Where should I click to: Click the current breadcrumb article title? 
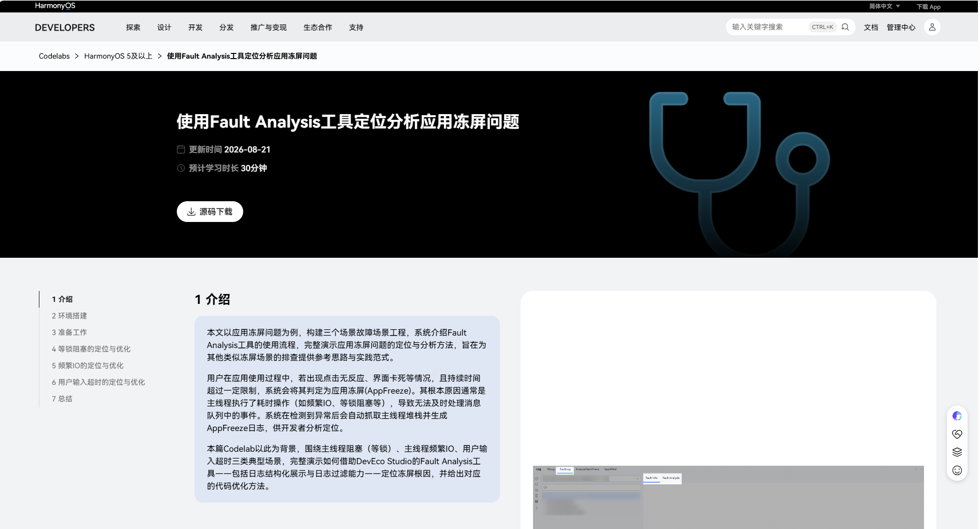pyautogui.click(x=242, y=56)
